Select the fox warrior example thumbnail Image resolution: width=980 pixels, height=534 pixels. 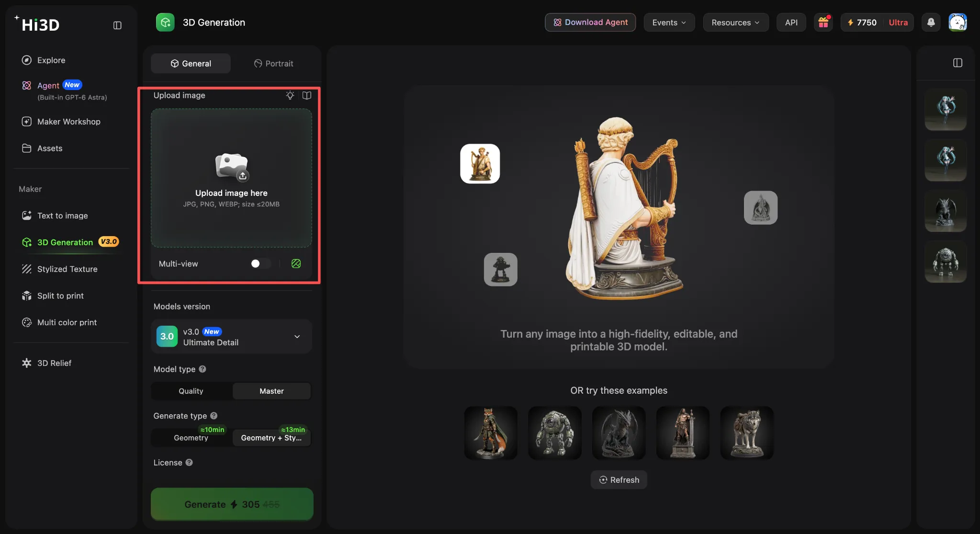pyautogui.click(x=491, y=433)
